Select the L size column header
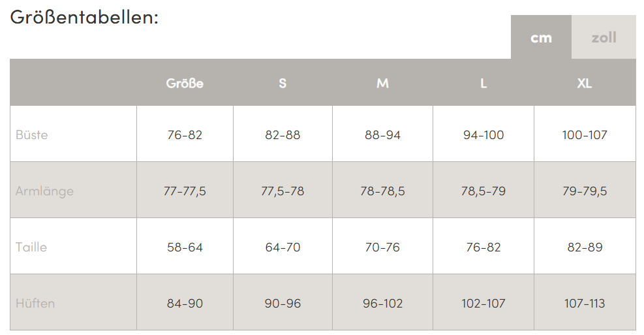This screenshot has height=335, width=644. coord(483,84)
